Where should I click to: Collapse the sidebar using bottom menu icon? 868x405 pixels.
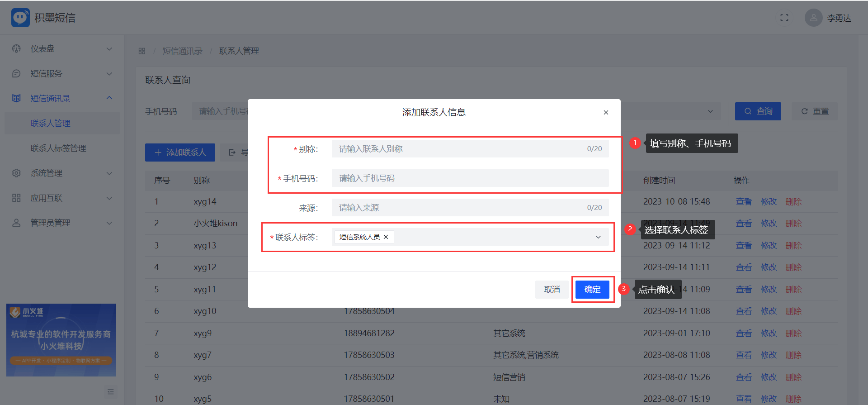click(x=110, y=392)
